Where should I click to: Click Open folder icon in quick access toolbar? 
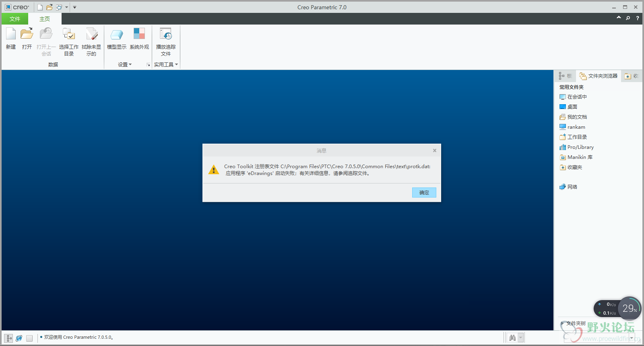click(50, 7)
